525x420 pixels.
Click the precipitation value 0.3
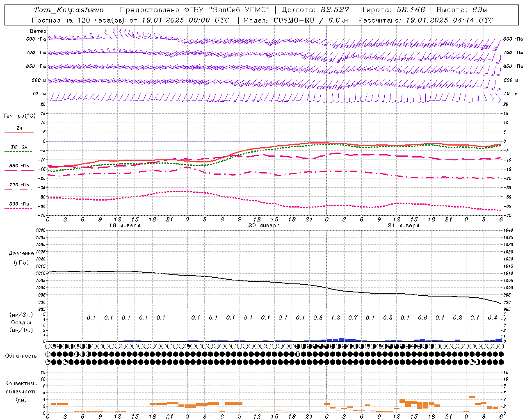(318, 317)
